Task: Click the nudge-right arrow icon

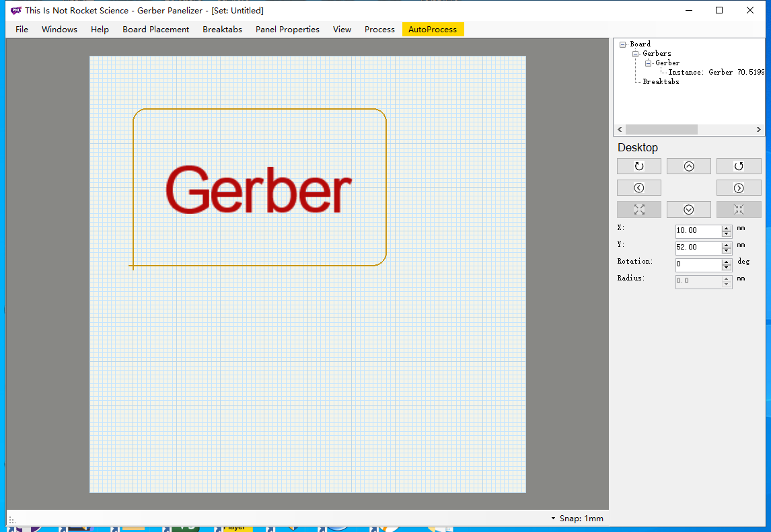Action: pyautogui.click(x=739, y=188)
